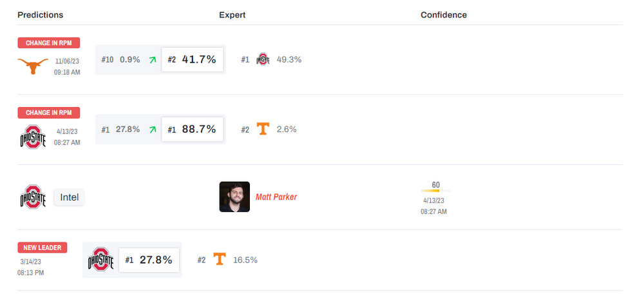
Task: Click green arrow next to 27.8%
Action: click(153, 130)
